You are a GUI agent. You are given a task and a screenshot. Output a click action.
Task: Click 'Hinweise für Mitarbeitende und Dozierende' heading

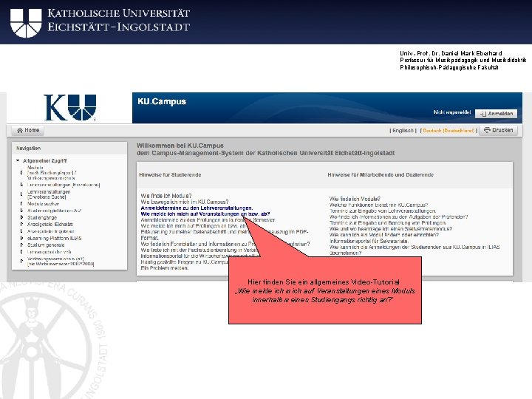(x=381, y=174)
